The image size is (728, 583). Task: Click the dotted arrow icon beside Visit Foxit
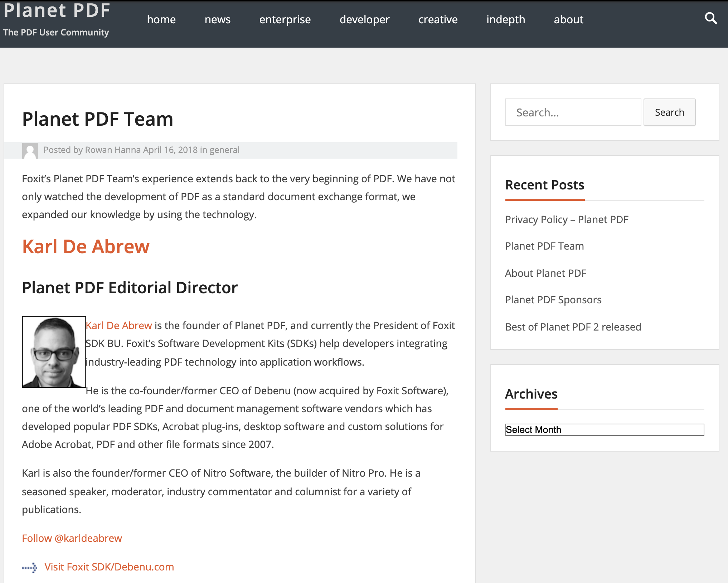click(x=30, y=568)
